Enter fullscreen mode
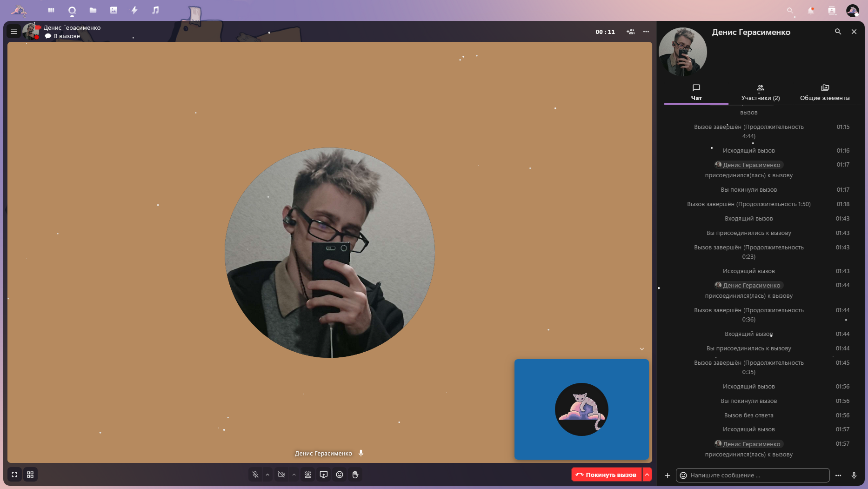 [x=14, y=475]
